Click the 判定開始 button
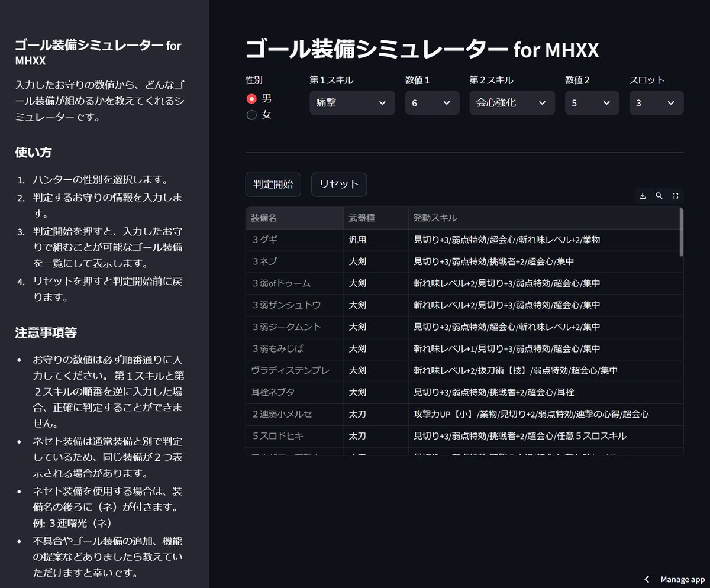 point(273,184)
